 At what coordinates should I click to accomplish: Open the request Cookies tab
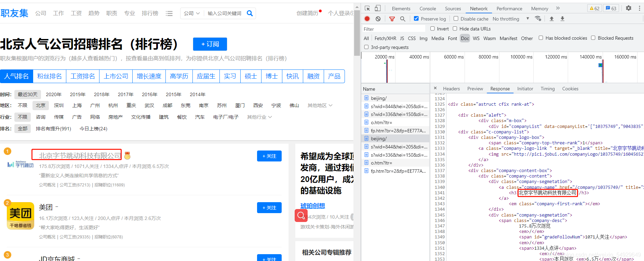[x=570, y=89]
